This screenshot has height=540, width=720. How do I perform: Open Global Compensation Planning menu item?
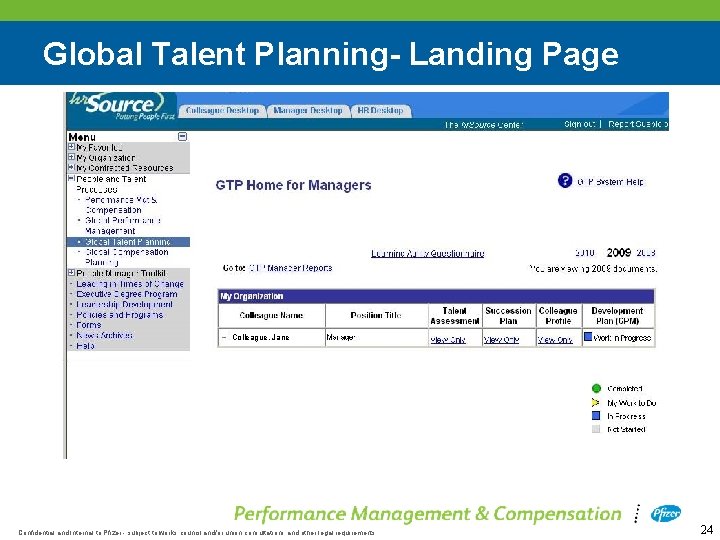coord(127,257)
